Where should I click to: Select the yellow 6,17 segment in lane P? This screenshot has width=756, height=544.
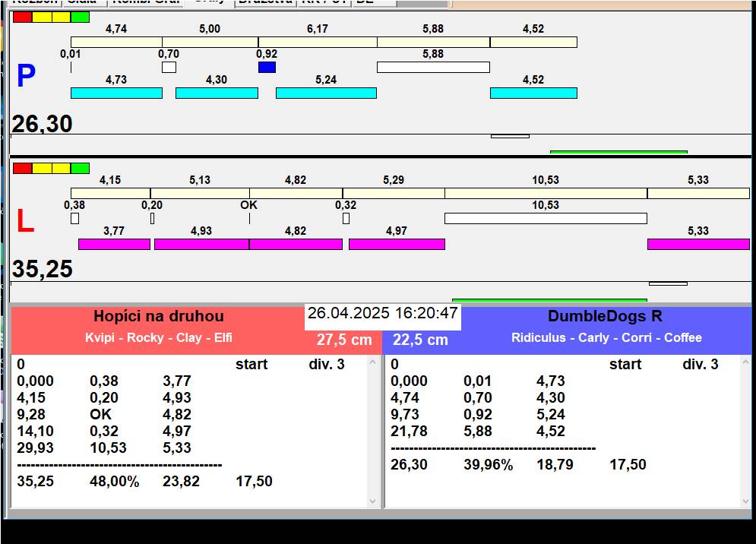click(x=318, y=42)
